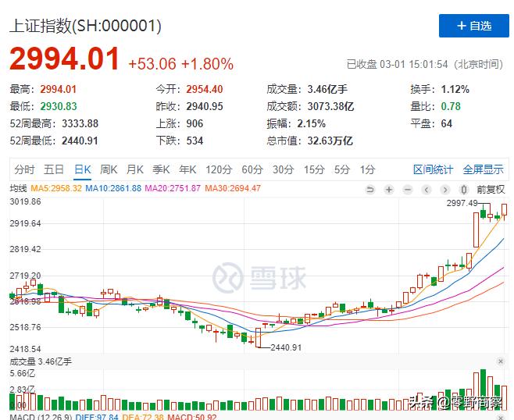
Task: Switch to 120分 interval
Action: 219,169
